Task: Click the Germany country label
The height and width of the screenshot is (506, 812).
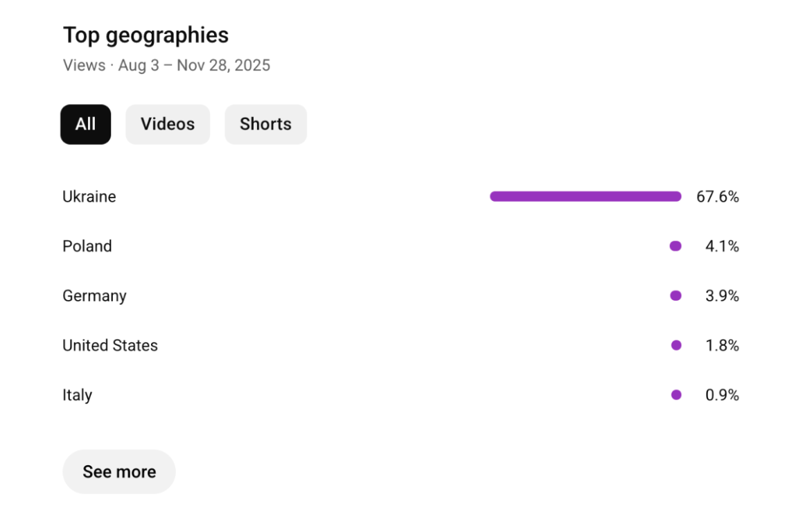Action: (94, 296)
